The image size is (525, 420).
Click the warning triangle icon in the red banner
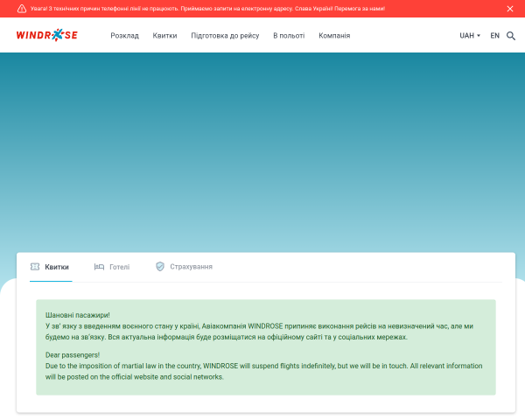click(22, 9)
